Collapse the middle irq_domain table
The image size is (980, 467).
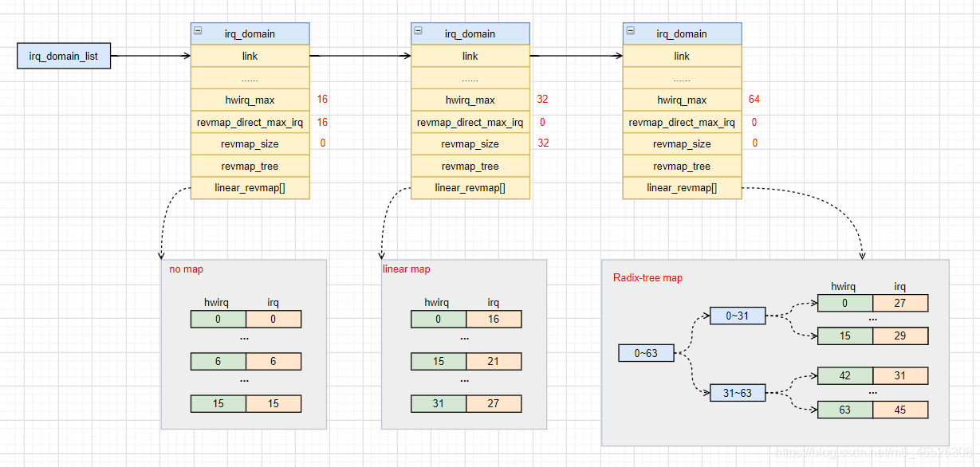[x=418, y=30]
